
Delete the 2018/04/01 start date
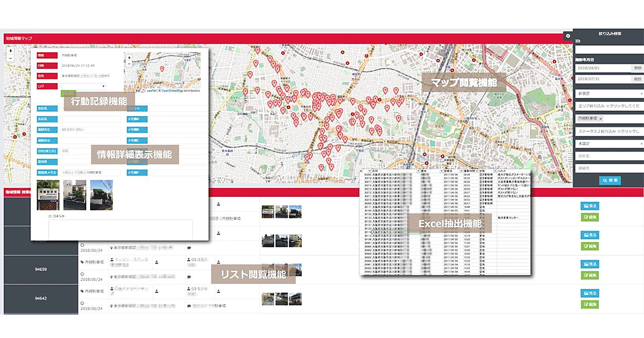637,69
